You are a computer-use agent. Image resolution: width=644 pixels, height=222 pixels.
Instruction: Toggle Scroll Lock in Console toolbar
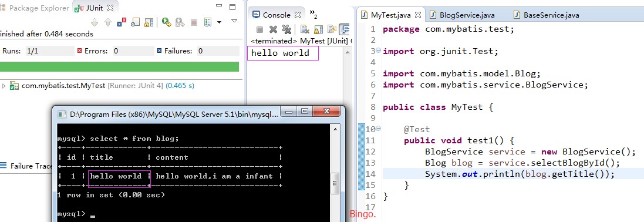[x=318, y=29]
